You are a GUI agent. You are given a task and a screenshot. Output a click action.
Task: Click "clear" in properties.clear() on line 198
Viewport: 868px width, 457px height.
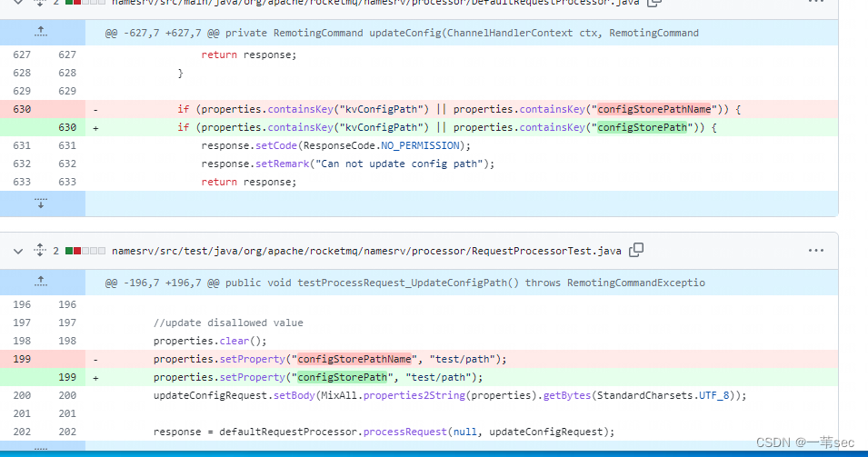(234, 341)
